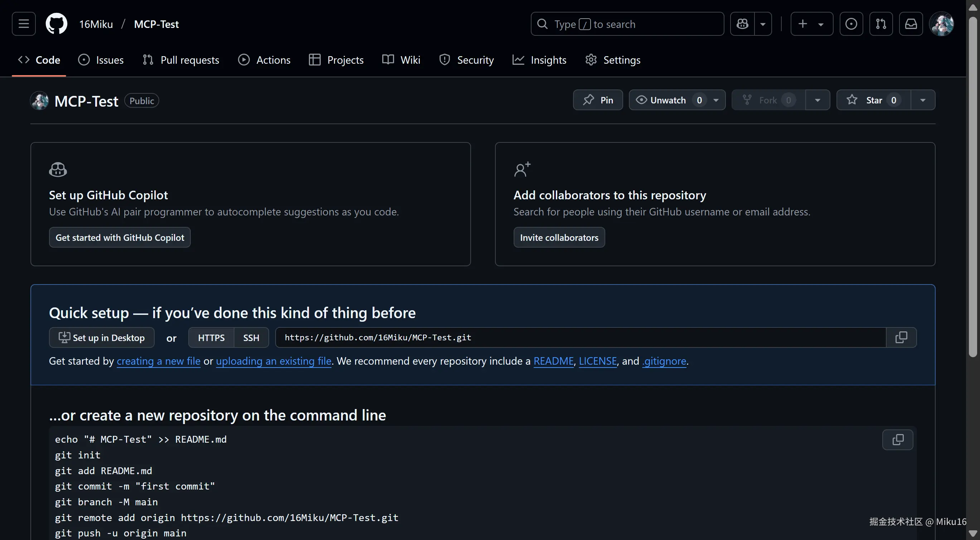Click the Copilot icon in setup card

tap(58, 170)
